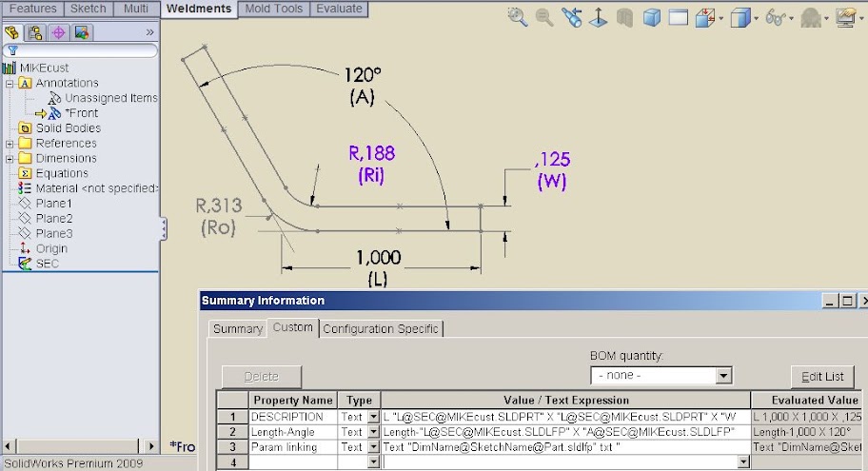Select Plane2 in the feature tree
Screen dimensions: 868x471
53,218
